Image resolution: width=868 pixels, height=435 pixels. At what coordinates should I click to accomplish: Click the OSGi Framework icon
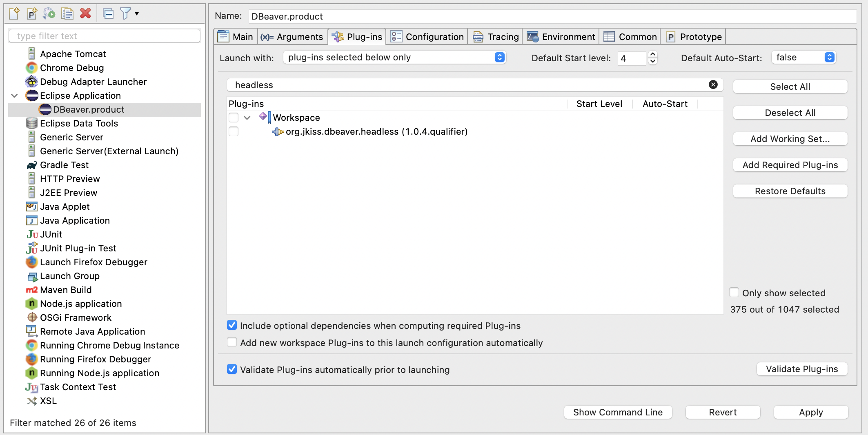click(x=32, y=317)
